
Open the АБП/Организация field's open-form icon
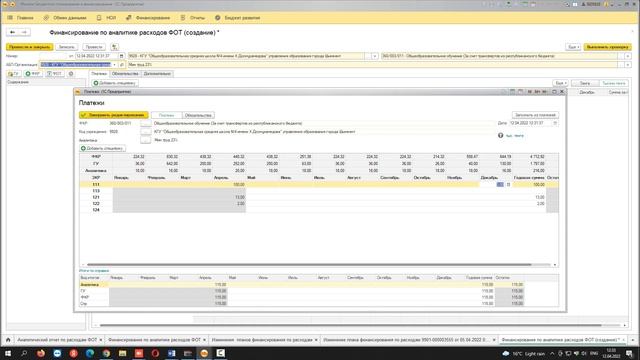tap(122, 64)
